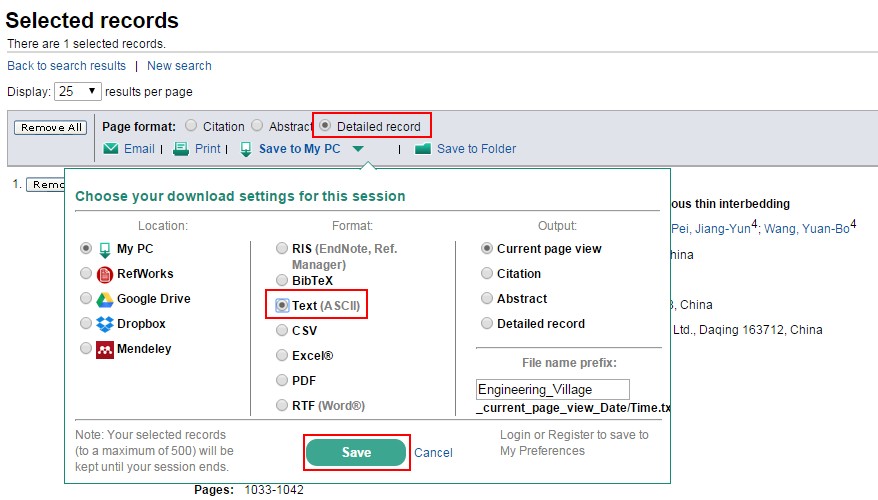This screenshot has width=878, height=500.
Task: Click the Email envelope icon
Action: (x=111, y=149)
